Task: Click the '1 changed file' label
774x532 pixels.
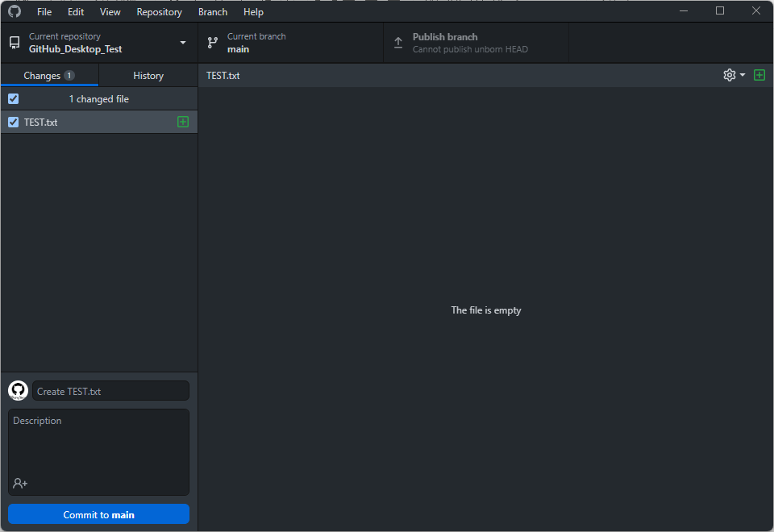Action: tap(98, 98)
